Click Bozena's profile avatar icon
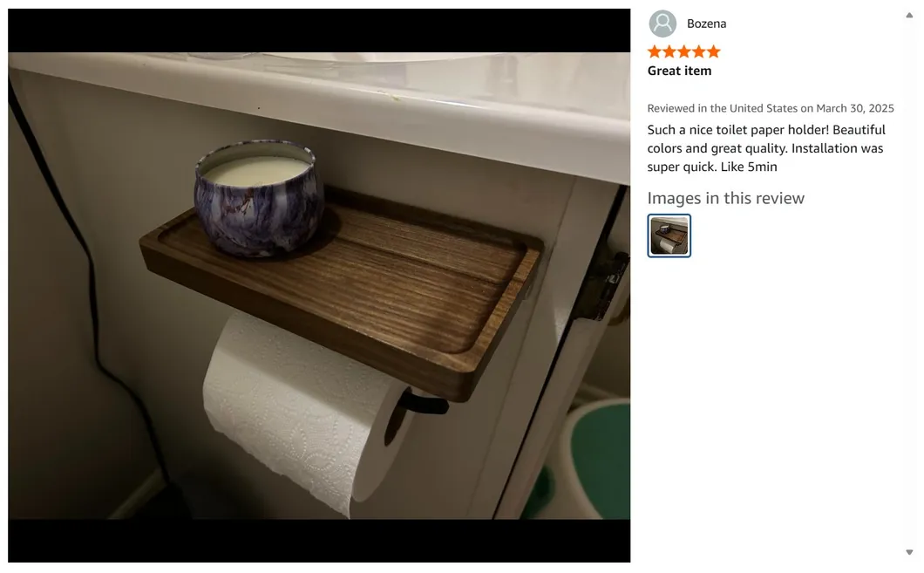 pyautogui.click(x=662, y=24)
